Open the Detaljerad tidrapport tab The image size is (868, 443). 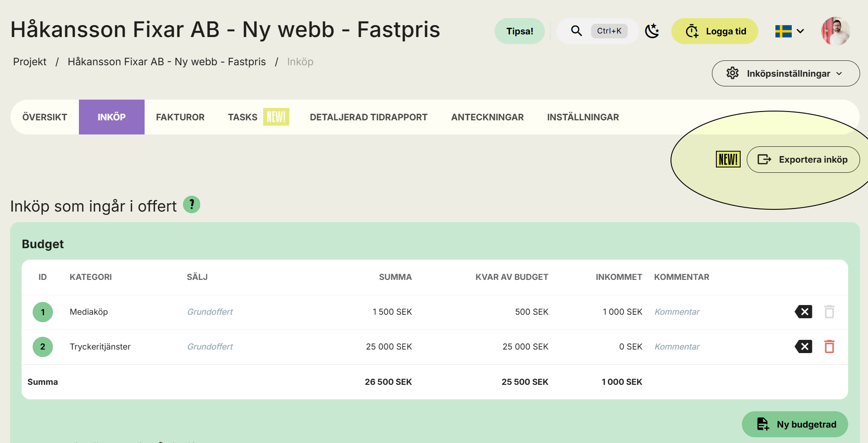pos(369,117)
